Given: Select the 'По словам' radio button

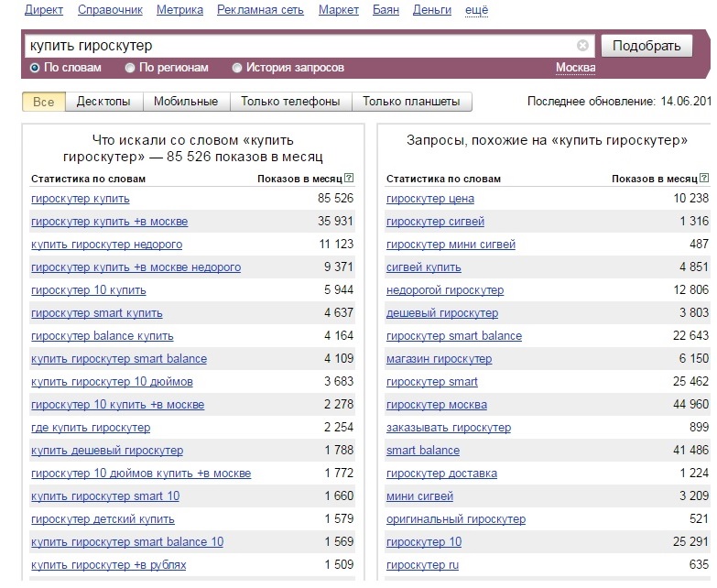Looking at the screenshot, I should coord(36,68).
